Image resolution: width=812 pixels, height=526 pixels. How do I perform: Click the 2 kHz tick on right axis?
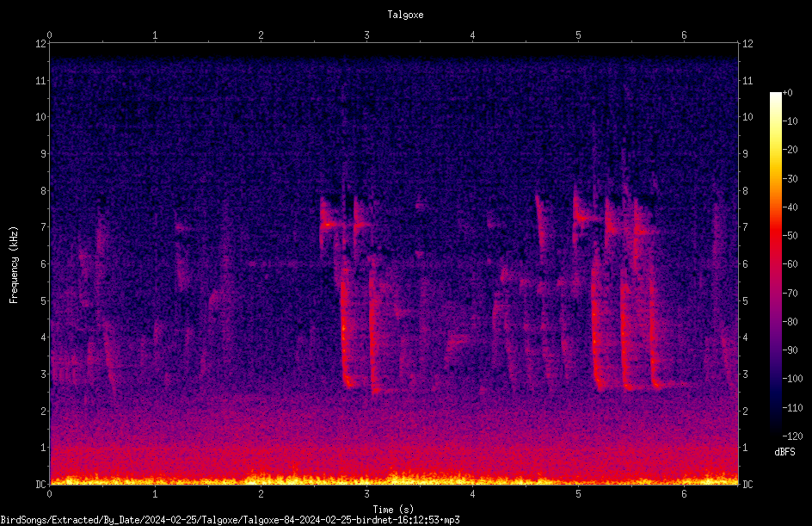[745, 411]
